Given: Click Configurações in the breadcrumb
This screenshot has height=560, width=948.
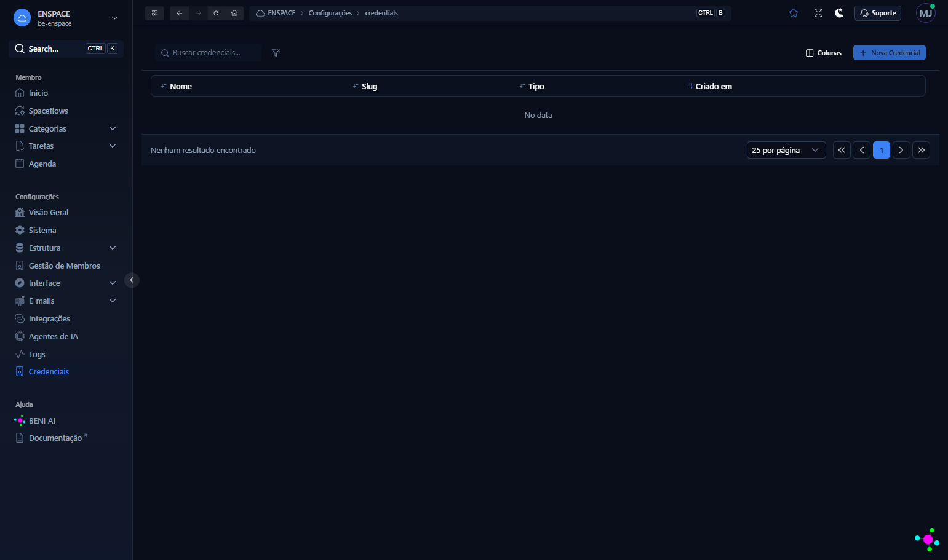Looking at the screenshot, I should pos(330,13).
